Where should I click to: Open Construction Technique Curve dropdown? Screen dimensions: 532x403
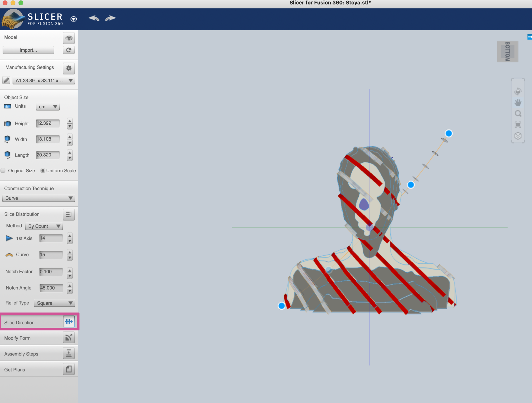pyautogui.click(x=38, y=198)
